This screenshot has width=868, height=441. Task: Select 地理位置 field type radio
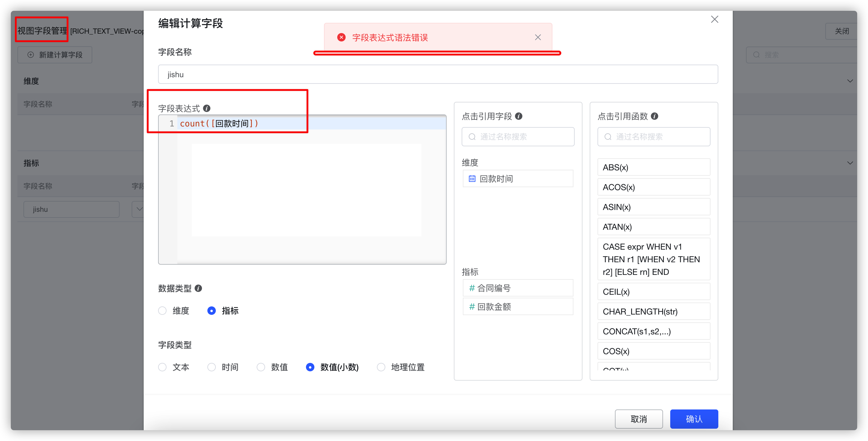click(x=381, y=367)
